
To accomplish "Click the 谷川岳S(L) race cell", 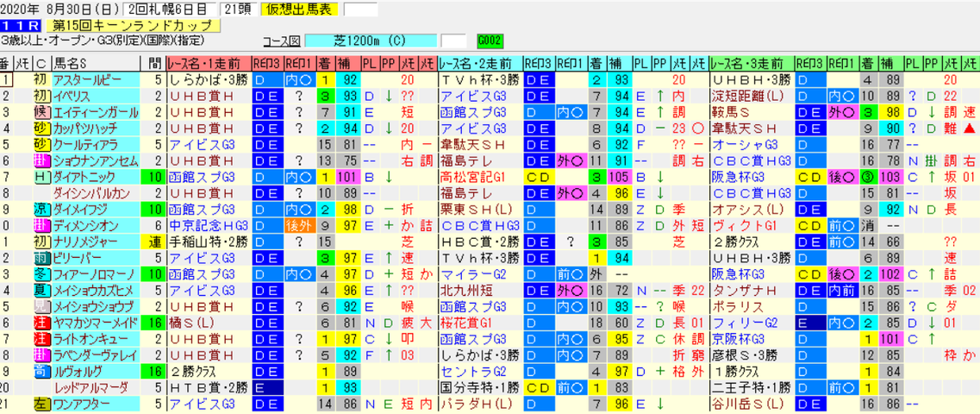I will coord(752,404).
